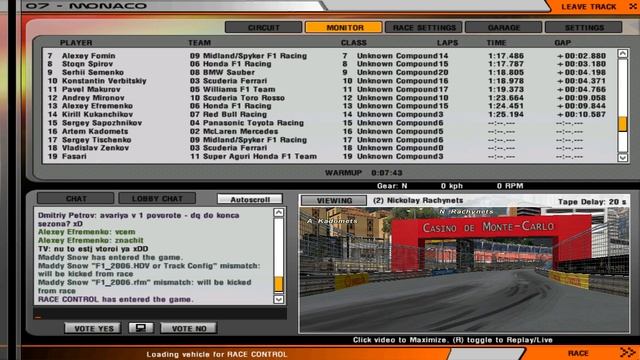Open the Circuit tab
The image size is (640, 360).
click(264, 27)
